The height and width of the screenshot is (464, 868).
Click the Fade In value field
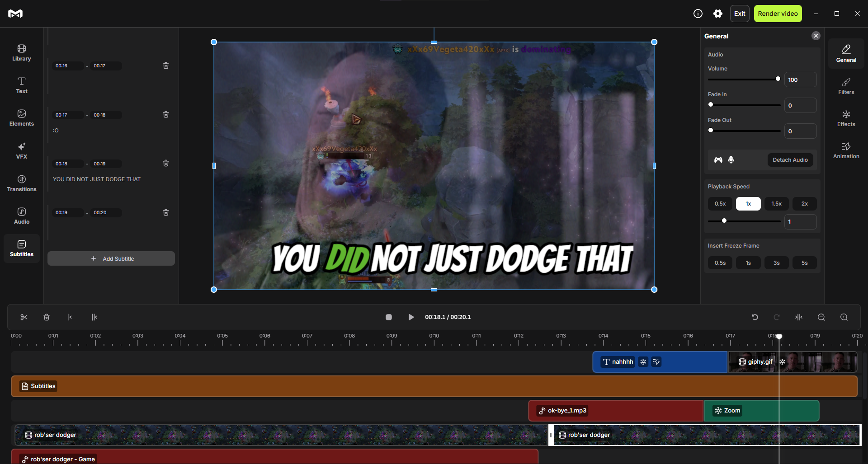tap(800, 105)
